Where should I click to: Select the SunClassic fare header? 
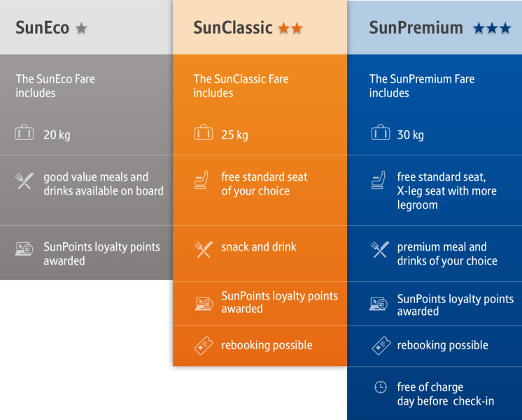coord(260,27)
